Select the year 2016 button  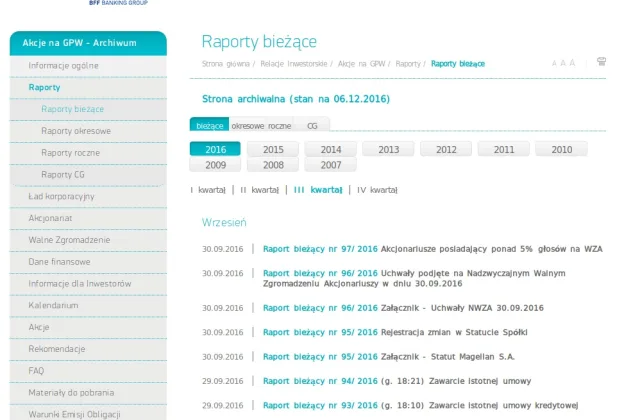coord(216,149)
